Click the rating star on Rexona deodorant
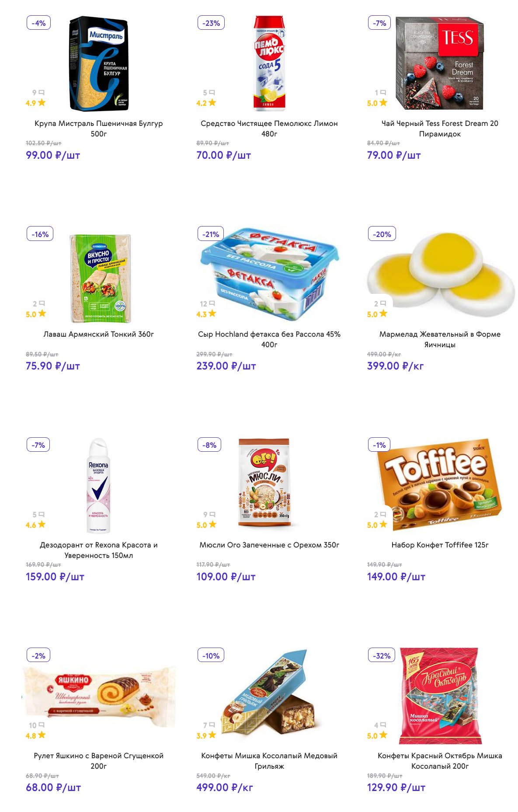518x812 pixels. [42, 524]
